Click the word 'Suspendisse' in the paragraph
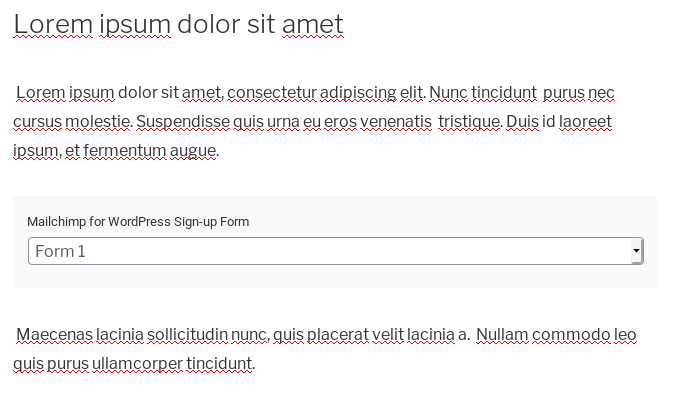The width and height of the screenshot is (682, 394). coord(183,122)
